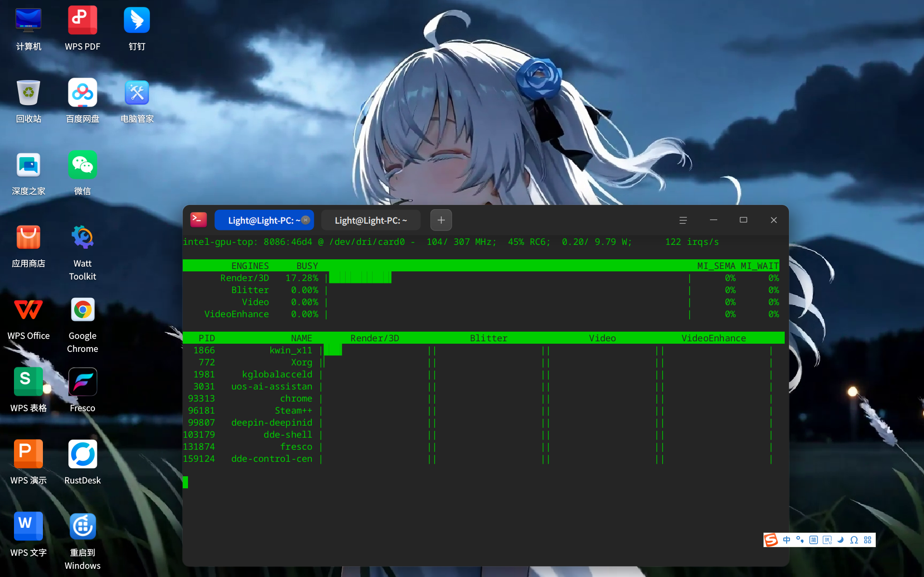924x577 pixels.
Task: Toggle Chinese punctuation mode in the IME bar
Action: [800, 540]
